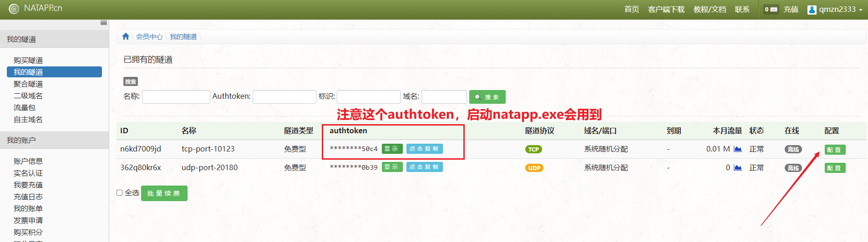Click 我的隧道 breadcrumb link
Screen dimensions: 868x242
[183, 36]
